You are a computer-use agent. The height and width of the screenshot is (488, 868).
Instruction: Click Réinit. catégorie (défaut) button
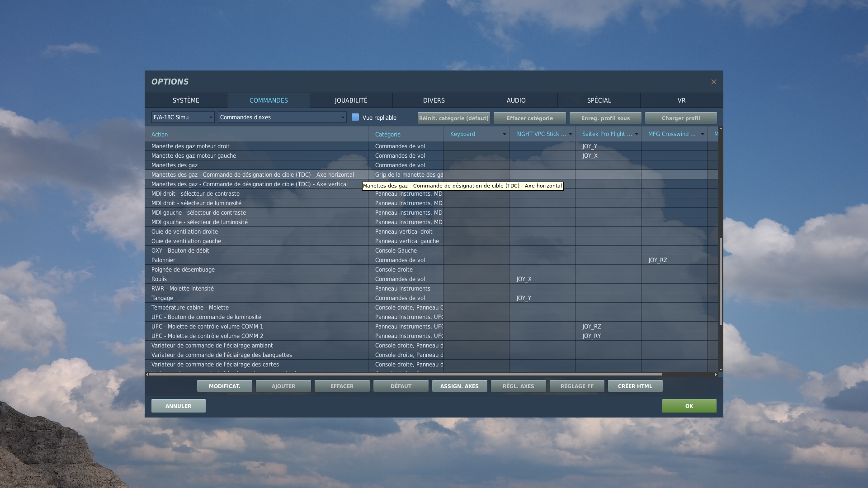pyautogui.click(x=453, y=118)
